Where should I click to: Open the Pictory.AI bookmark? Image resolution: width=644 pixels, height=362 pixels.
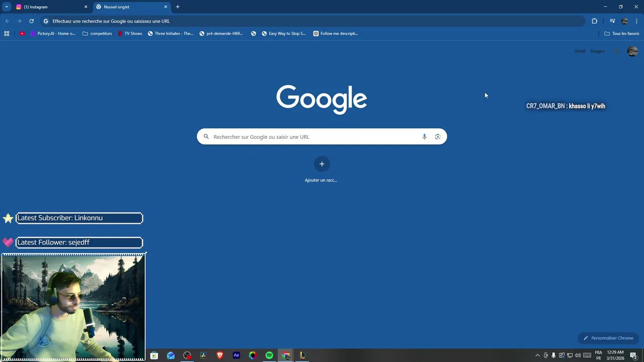[53, 34]
